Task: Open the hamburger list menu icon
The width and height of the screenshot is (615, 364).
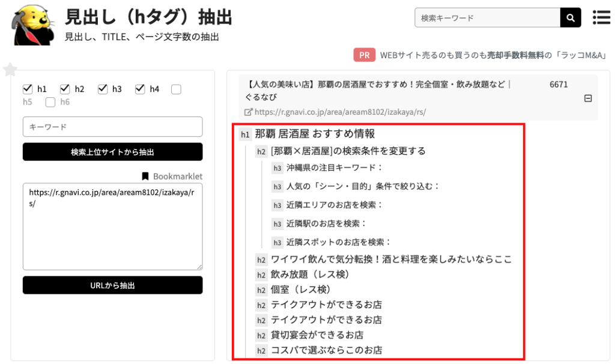Action: (x=601, y=17)
